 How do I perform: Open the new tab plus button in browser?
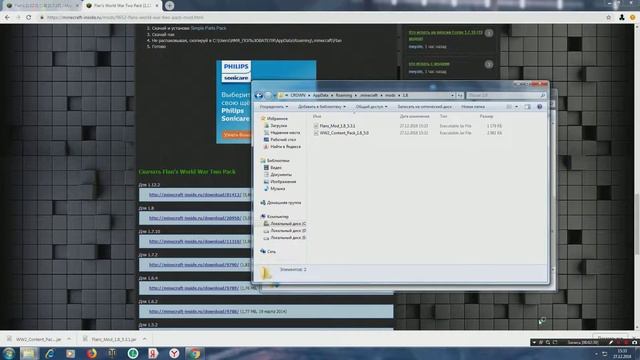coord(169,6)
